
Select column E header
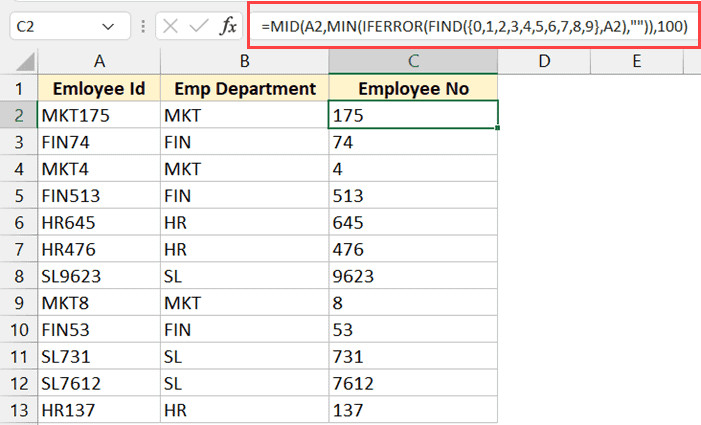pos(637,62)
